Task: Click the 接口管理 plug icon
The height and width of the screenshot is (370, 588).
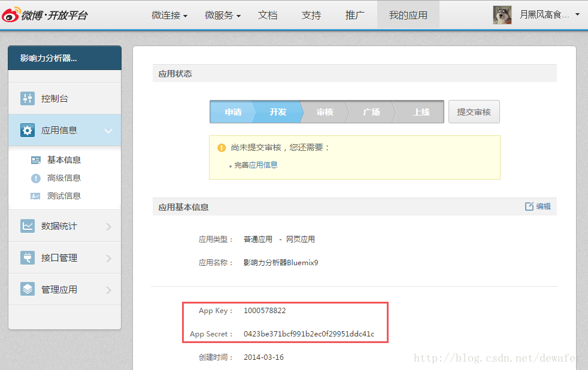Action: click(28, 258)
